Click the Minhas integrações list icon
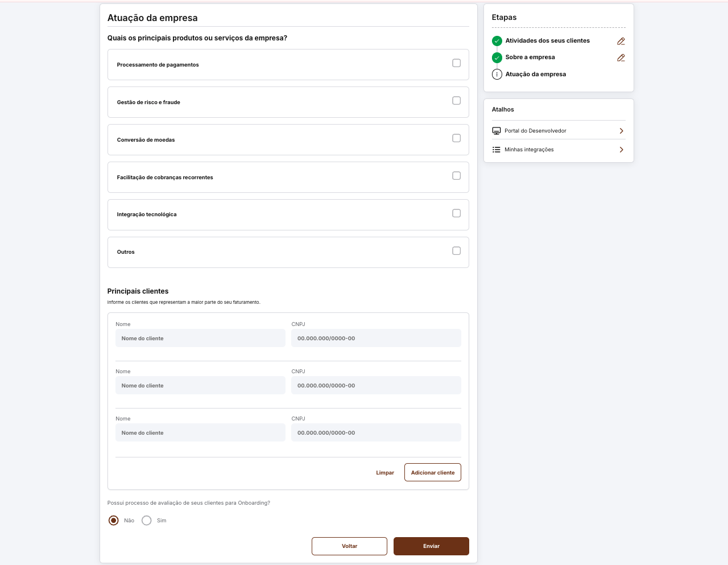 click(x=497, y=150)
